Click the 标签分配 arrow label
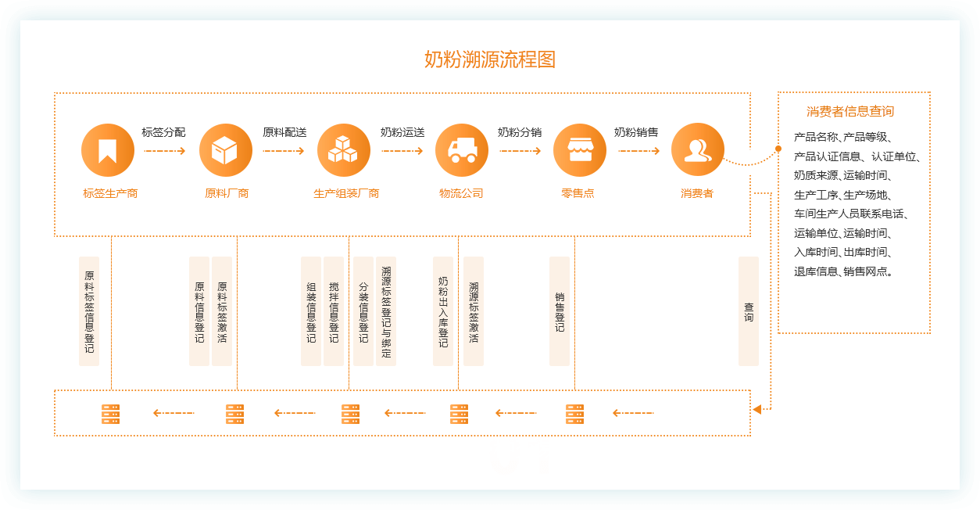The width and height of the screenshot is (980, 510). coord(163,132)
